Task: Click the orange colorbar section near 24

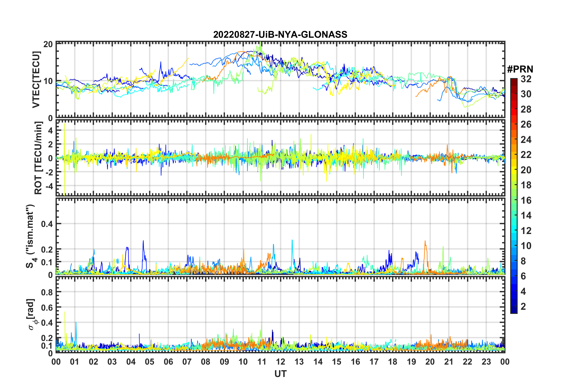Action: click(x=514, y=139)
